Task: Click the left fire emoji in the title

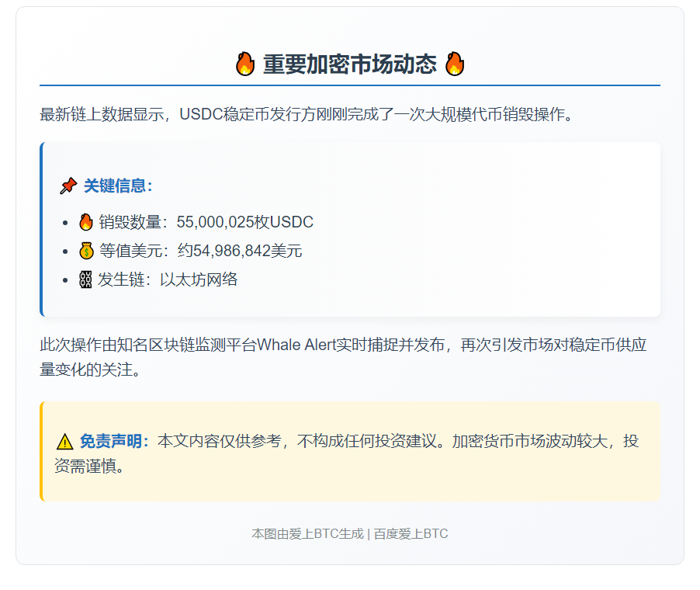Action: pos(244,64)
